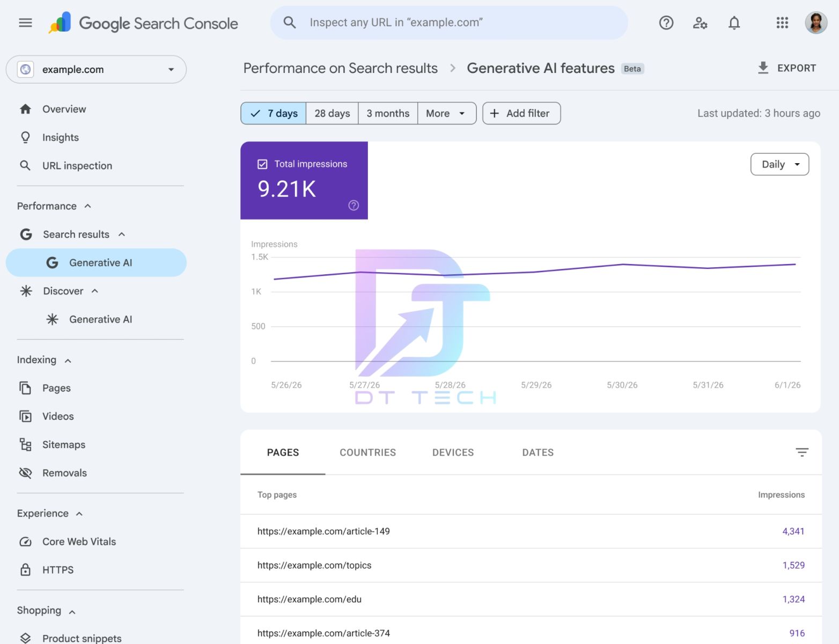Viewport: 839px width, 644px height.
Task: Click the Add filter button
Action: coord(521,113)
